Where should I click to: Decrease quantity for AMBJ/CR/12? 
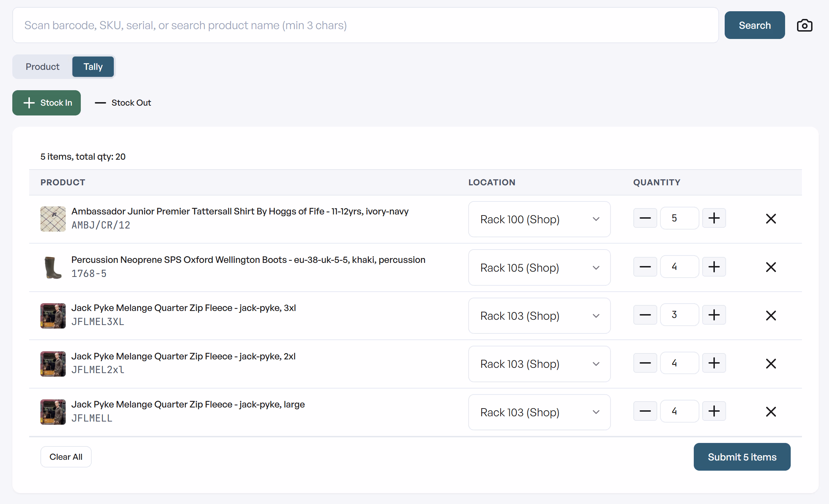point(645,218)
